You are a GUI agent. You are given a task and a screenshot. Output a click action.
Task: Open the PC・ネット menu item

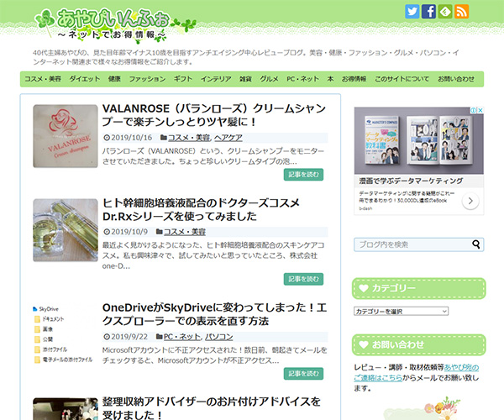click(x=302, y=79)
